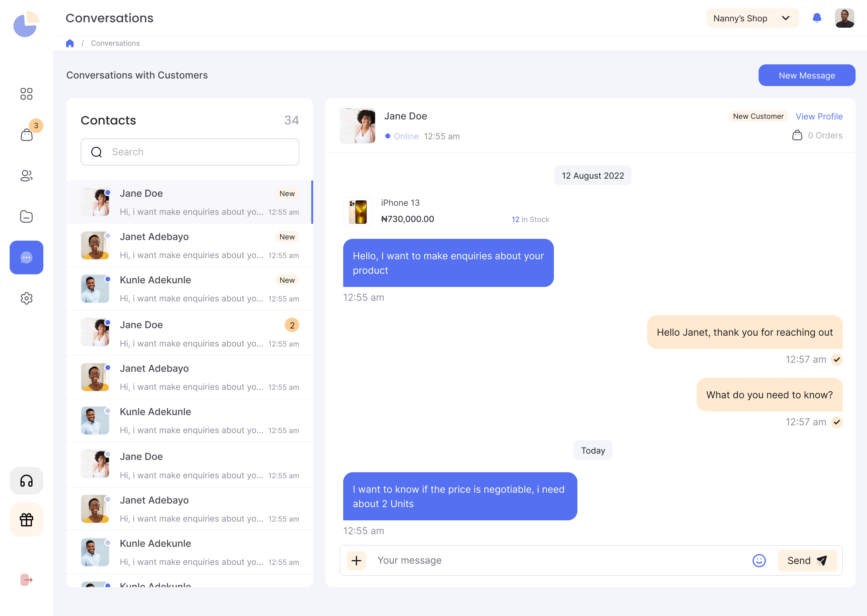This screenshot has height=616, width=867.
Task: Select Janet Adebayo conversation marked New
Action: [x=190, y=245]
